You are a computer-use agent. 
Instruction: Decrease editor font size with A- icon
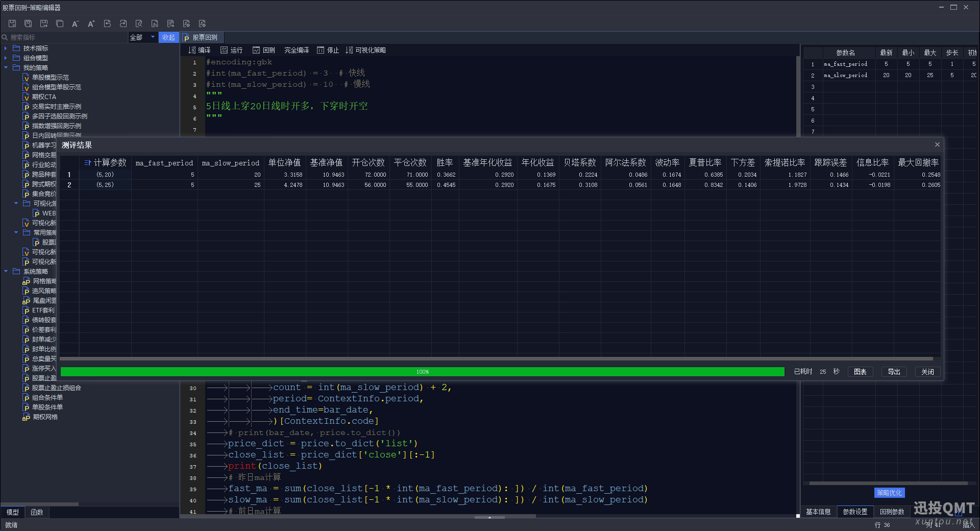pos(75,23)
